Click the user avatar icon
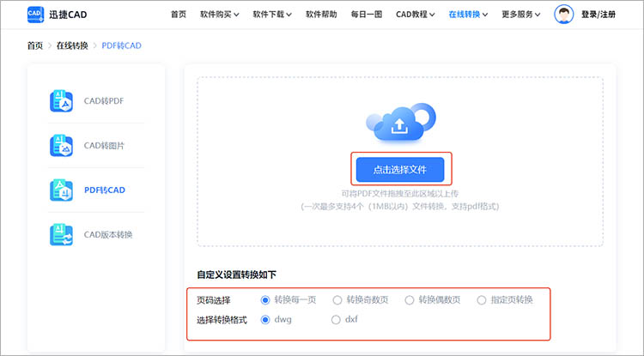644x356 pixels. (563, 15)
